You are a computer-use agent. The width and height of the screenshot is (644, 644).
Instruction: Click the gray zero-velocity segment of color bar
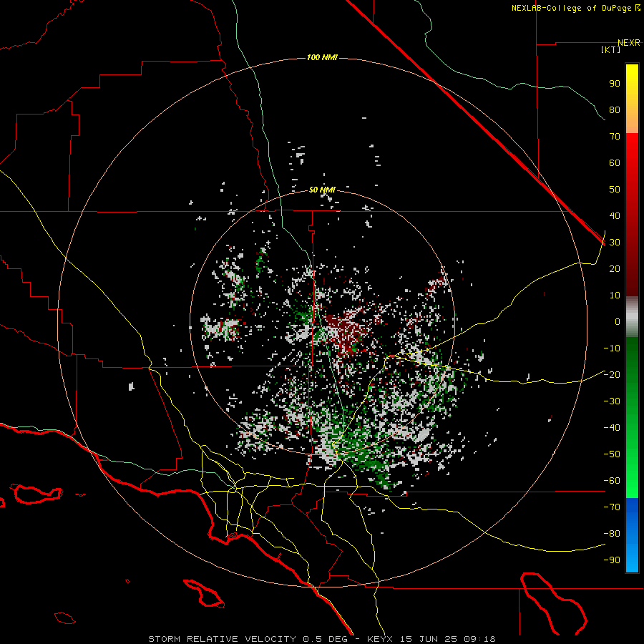click(x=632, y=317)
